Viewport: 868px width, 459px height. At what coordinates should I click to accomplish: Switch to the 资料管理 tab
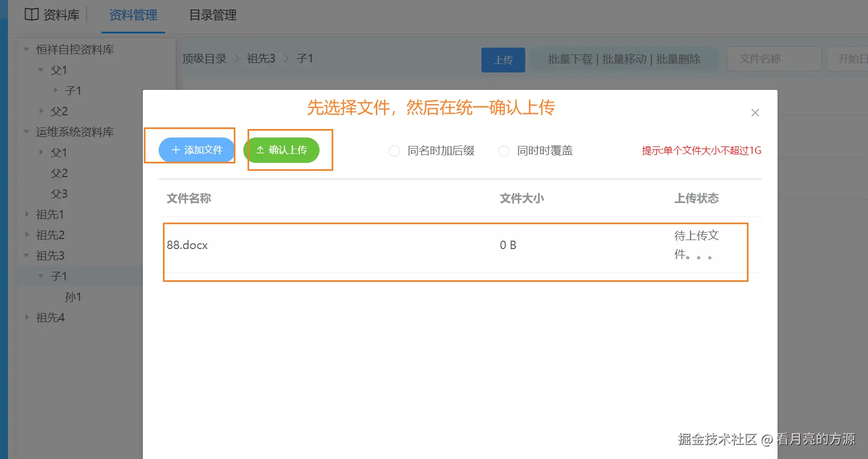coord(133,15)
